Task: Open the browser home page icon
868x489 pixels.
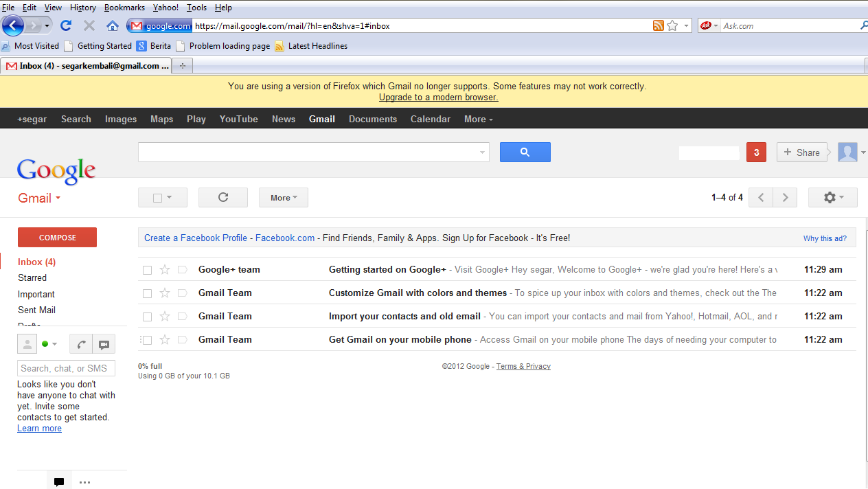Action: click(113, 26)
